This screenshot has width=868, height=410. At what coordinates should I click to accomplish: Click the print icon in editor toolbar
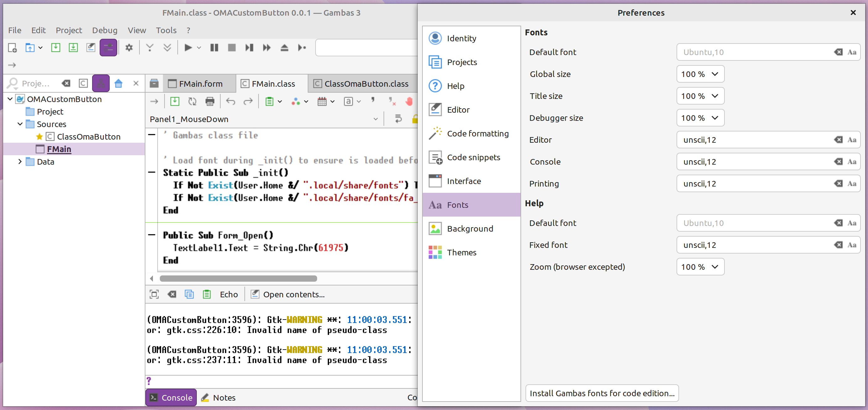[210, 101]
